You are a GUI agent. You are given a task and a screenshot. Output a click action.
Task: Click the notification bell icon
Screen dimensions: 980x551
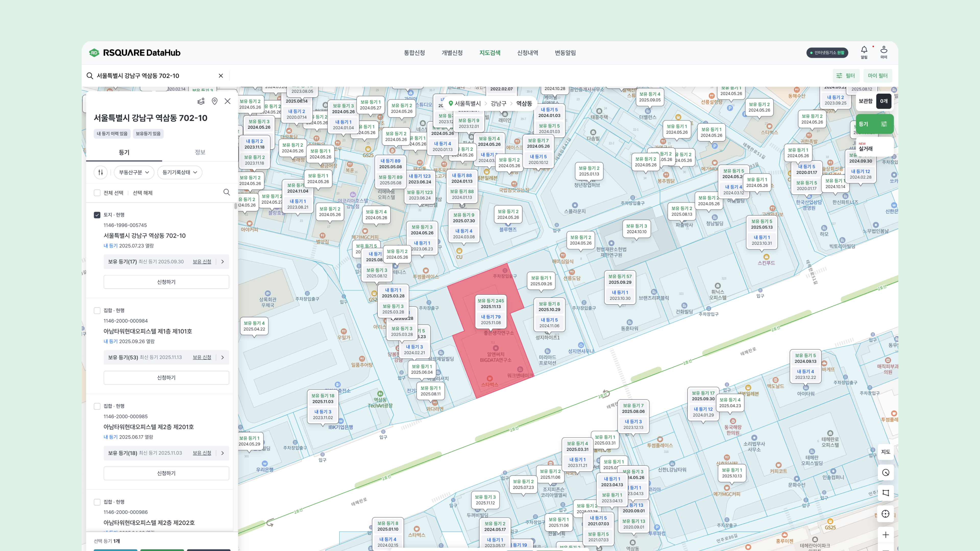(x=864, y=50)
